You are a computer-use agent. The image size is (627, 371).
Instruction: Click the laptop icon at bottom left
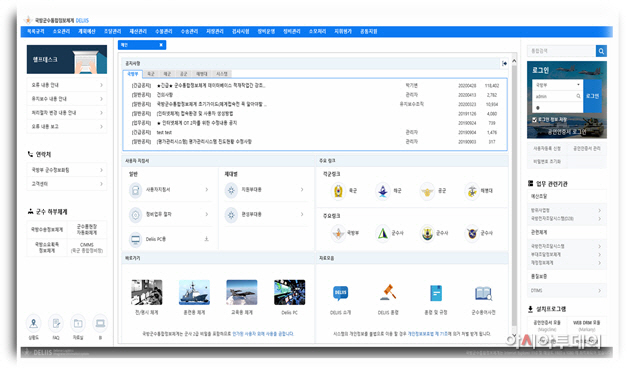[100, 323]
